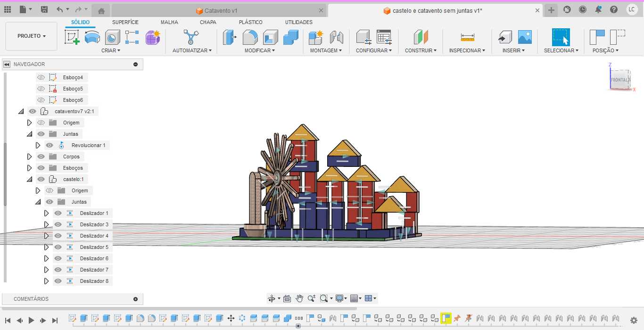Select the Create Sketch tool icon
This screenshot has height=330, width=644.
pos(72,37)
